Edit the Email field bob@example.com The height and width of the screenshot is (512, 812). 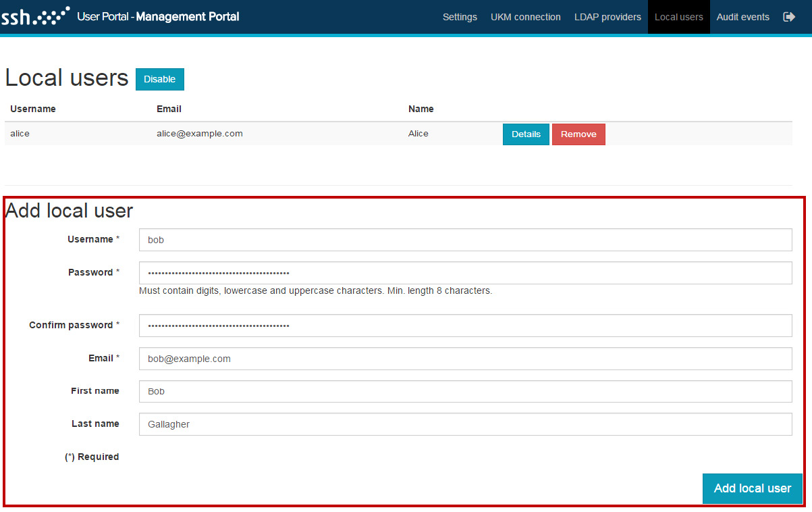pos(465,359)
